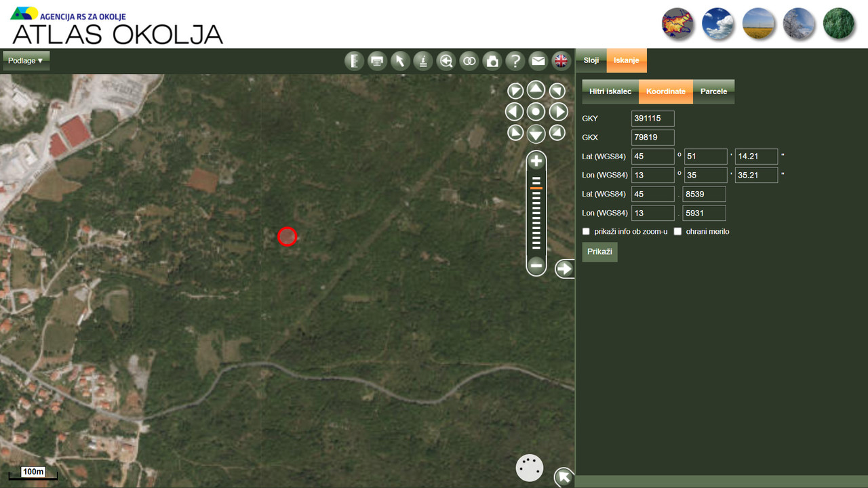Click the red circle map marker
The height and width of the screenshot is (488, 868).
[x=288, y=237]
